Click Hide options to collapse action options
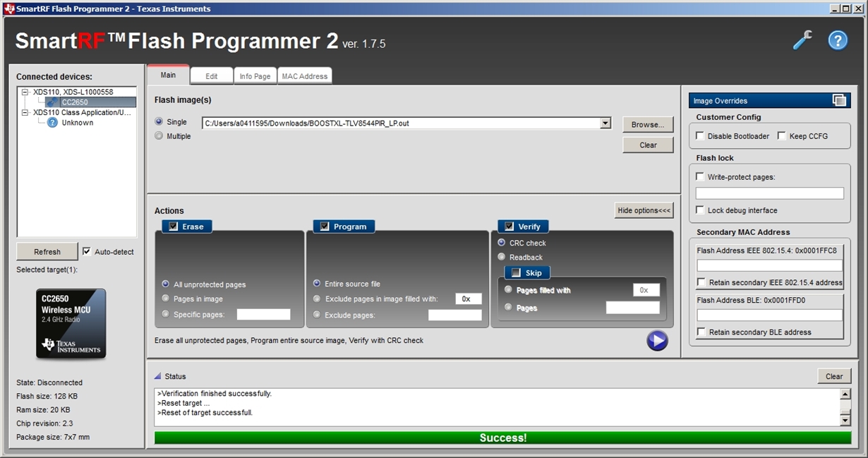The height and width of the screenshot is (458, 868). point(644,210)
